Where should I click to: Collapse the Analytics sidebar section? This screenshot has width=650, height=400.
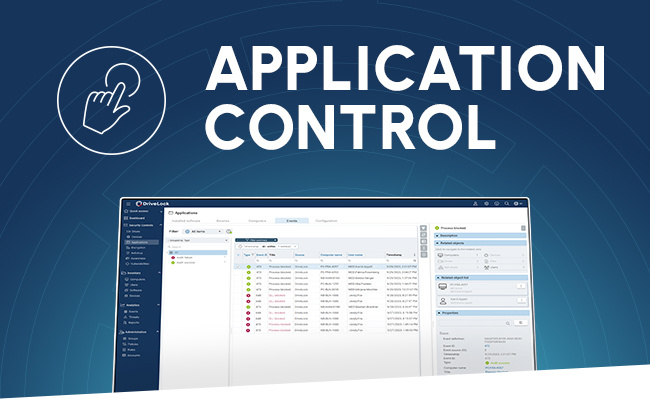[158, 305]
